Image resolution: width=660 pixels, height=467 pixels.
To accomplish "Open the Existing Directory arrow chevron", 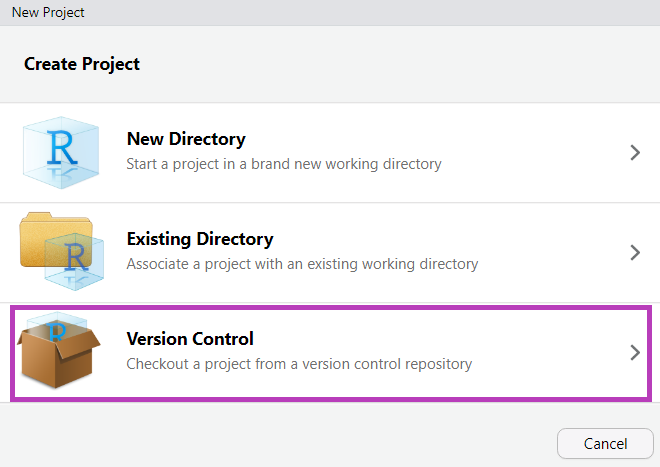I will [635, 253].
